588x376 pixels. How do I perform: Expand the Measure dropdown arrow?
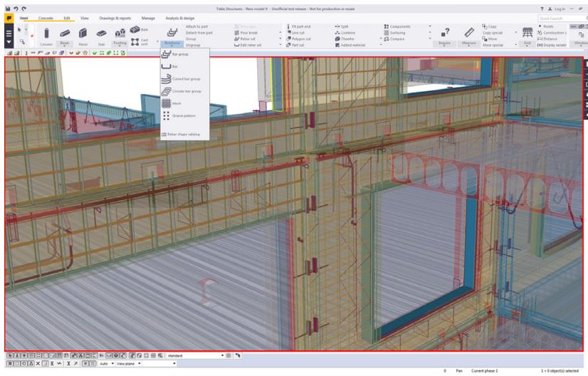[x=469, y=46]
